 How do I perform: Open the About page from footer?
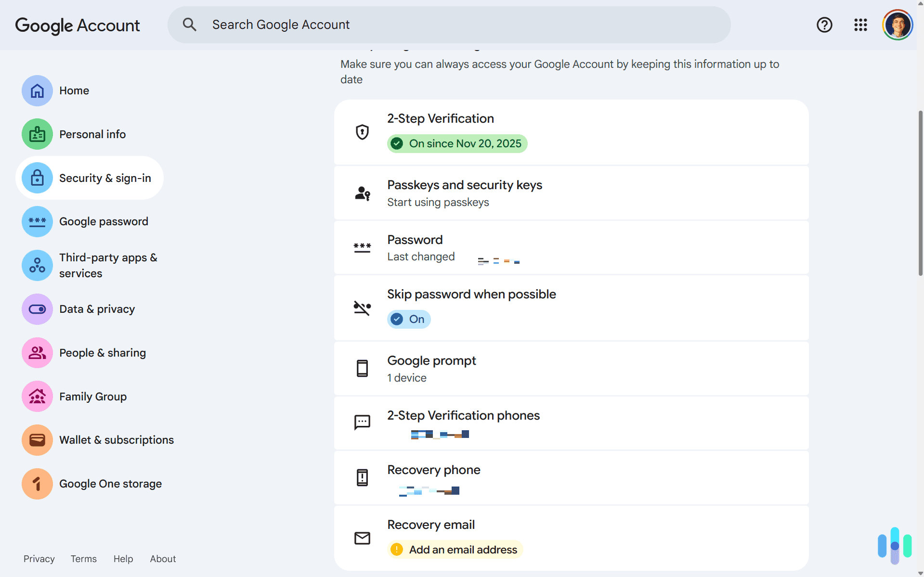coord(163,559)
